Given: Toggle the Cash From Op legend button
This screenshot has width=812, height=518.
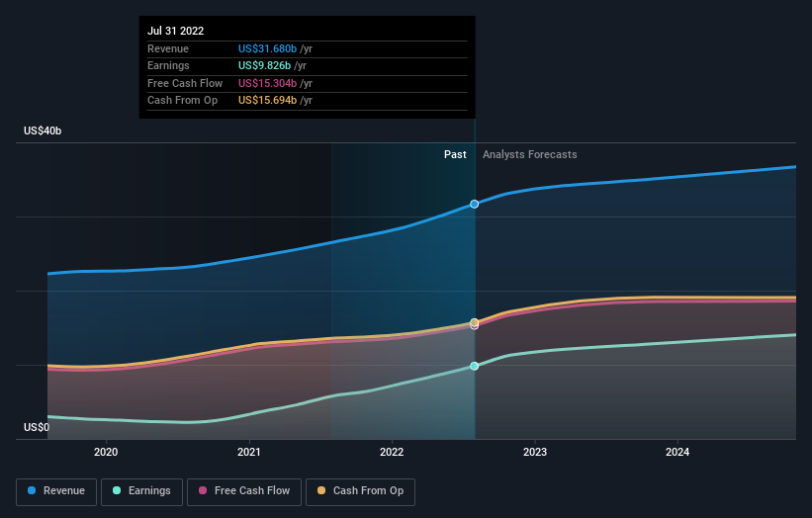Looking at the screenshot, I should pyautogui.click(x=360, y=491).
